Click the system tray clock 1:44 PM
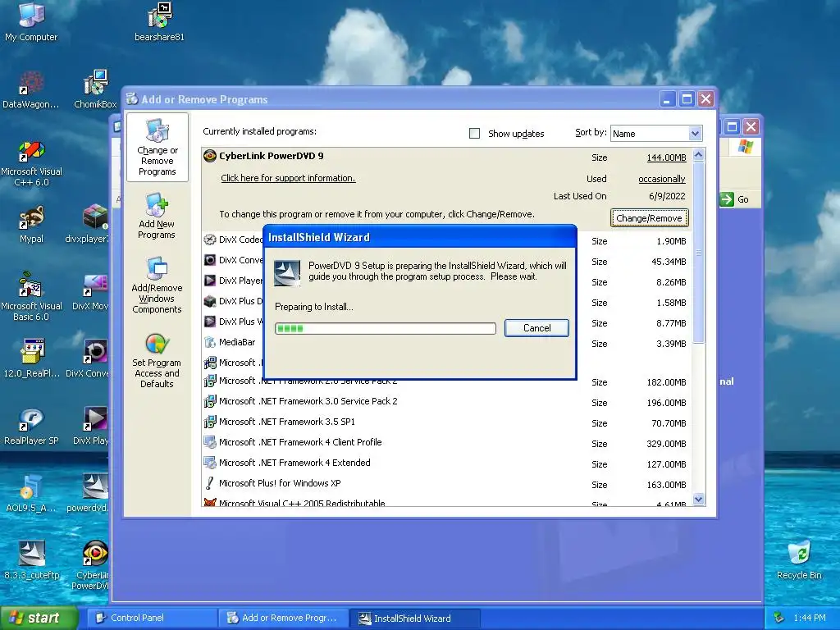The height and width of the screenshot is (630, 840). coord(810,619)
